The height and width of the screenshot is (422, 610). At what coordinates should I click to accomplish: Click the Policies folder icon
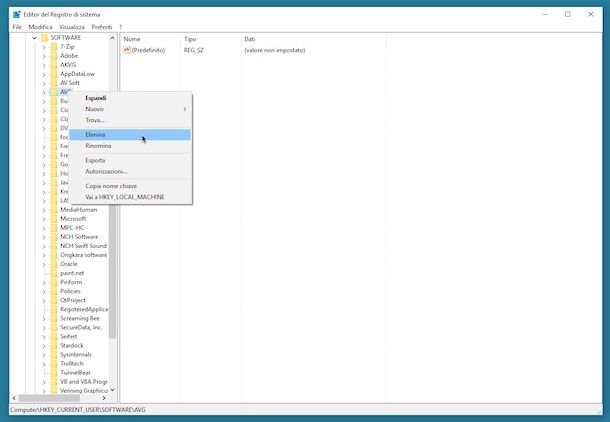(x=54, y=291)
